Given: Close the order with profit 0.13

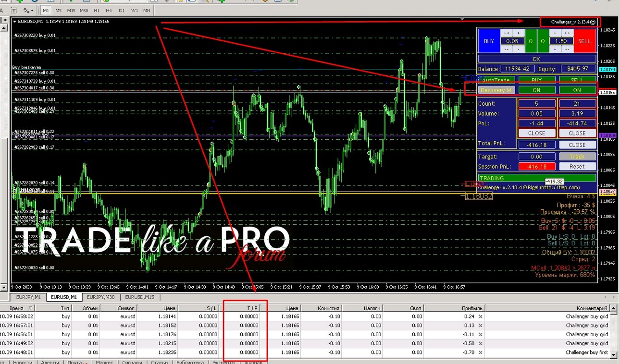Looking at the screenshot, I should [x=481, y=326].
